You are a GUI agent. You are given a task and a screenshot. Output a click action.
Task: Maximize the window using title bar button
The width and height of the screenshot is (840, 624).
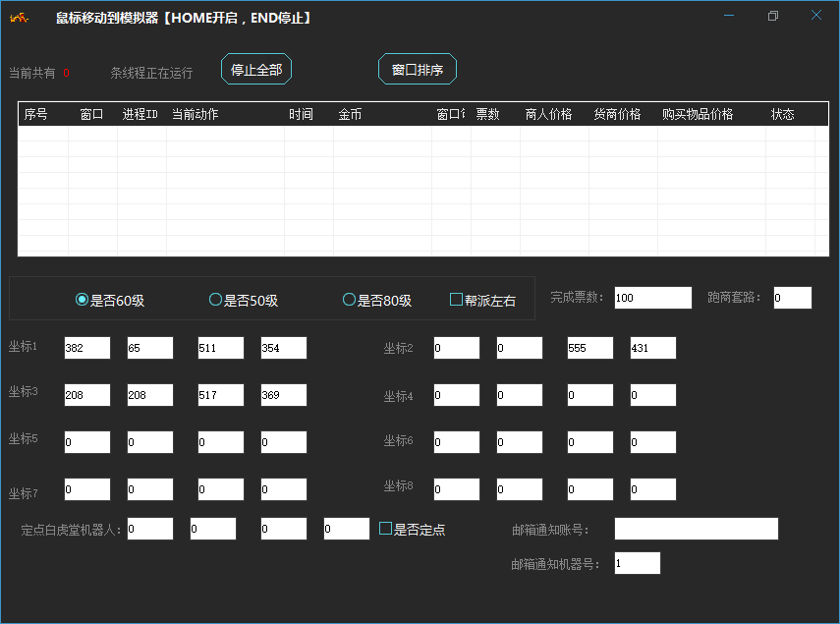point(773,16)
